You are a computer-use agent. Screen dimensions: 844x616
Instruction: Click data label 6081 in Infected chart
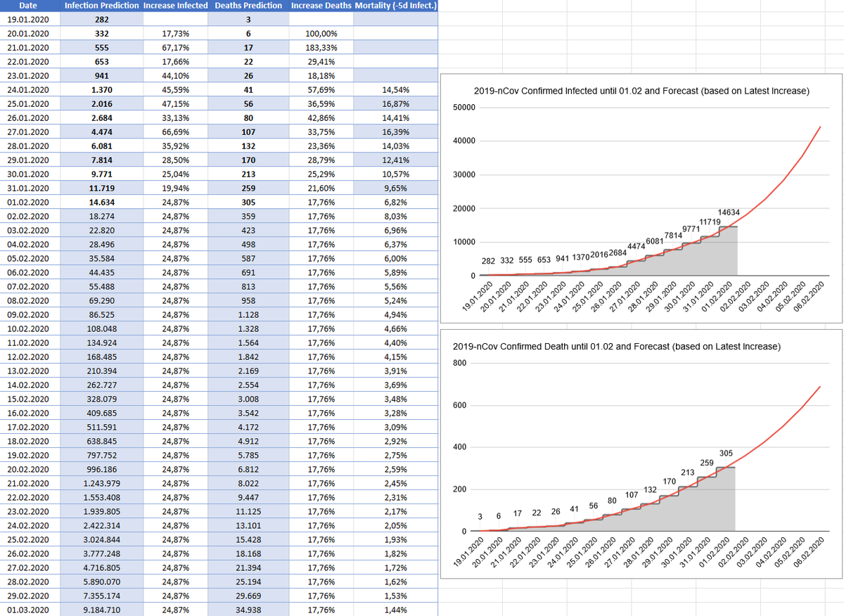(654, 241)
